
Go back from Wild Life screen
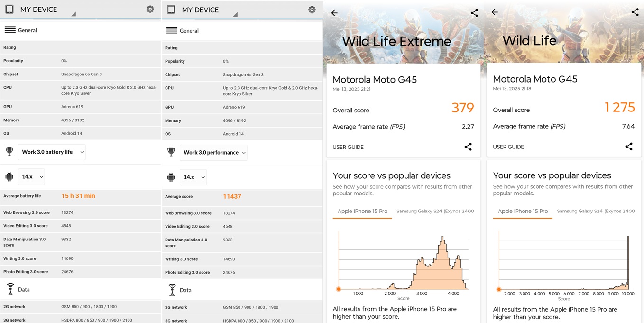[x=495, y=12]
